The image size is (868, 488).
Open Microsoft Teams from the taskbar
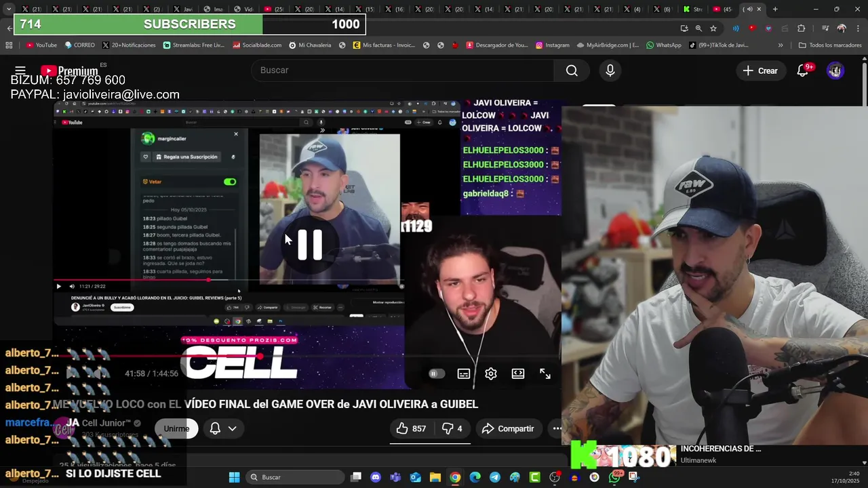click(x=395, y=477)
